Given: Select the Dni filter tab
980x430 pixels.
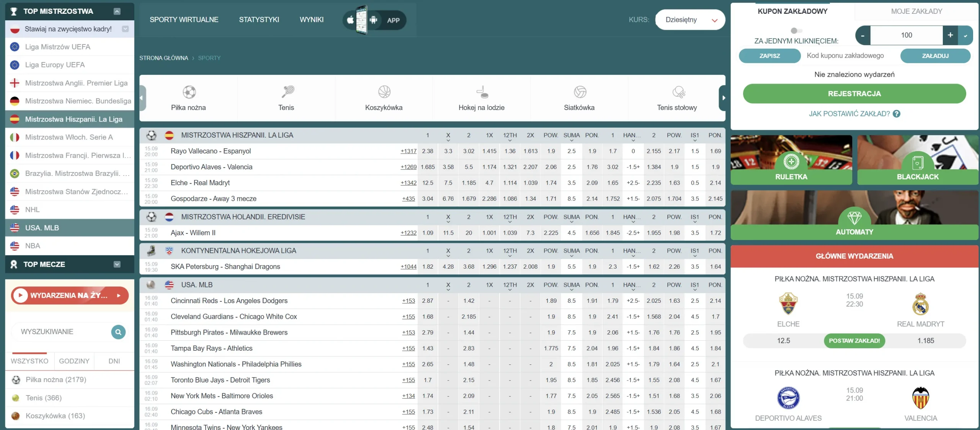Looking at the screenshot, I should [114, 361].
